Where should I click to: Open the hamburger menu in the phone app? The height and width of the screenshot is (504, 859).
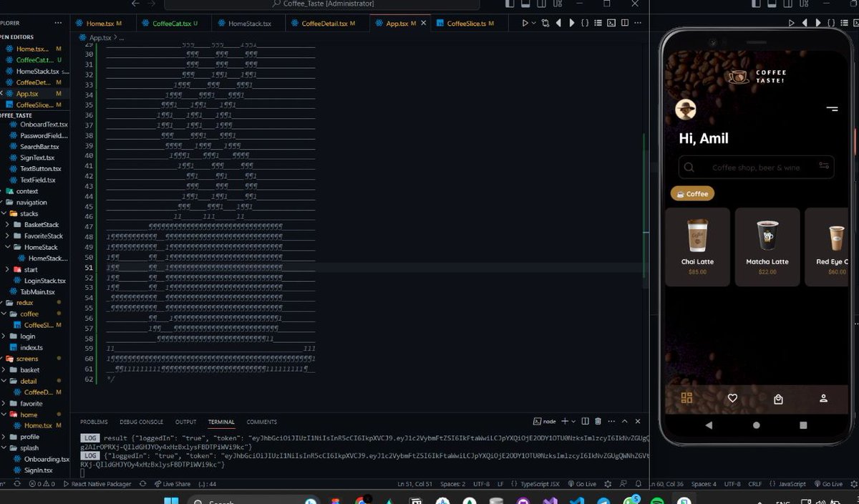point(832,109)
